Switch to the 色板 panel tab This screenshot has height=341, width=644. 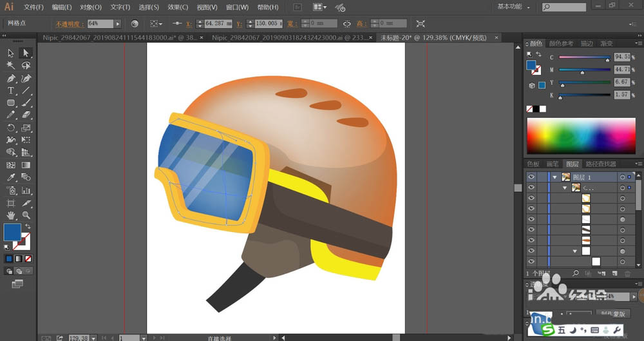pyautogui.click(x=533, y=164)
